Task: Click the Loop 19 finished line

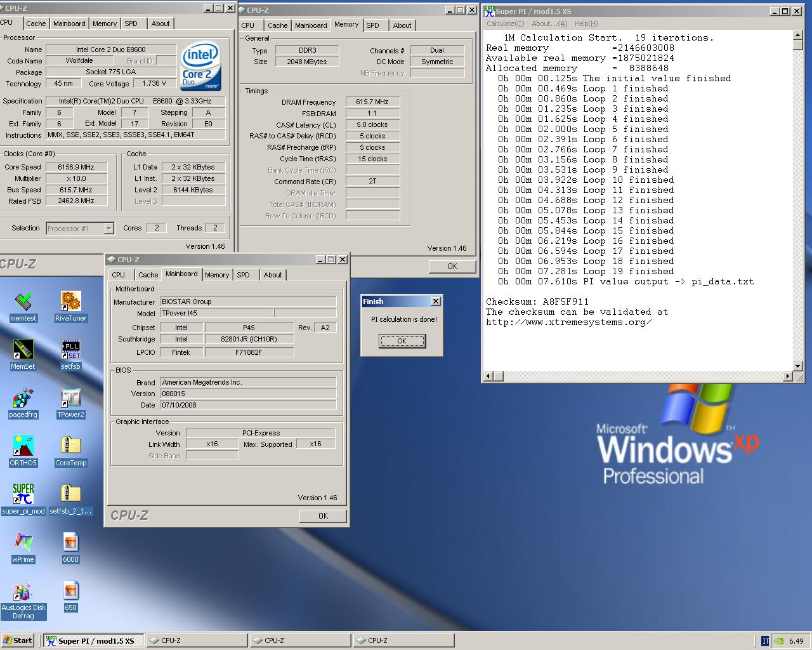Action: tap(582, 271)
